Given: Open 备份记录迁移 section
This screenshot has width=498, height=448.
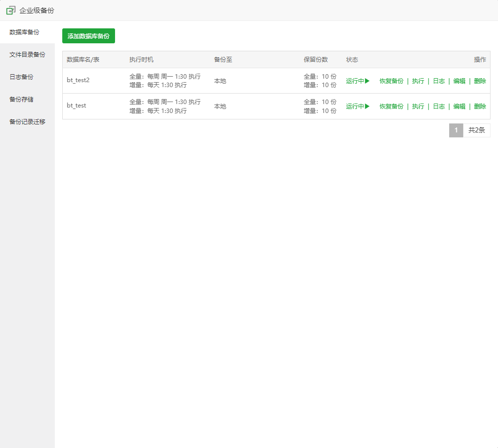Looking at the screenshot, I should pyautogui.click(x=27, y=122).
